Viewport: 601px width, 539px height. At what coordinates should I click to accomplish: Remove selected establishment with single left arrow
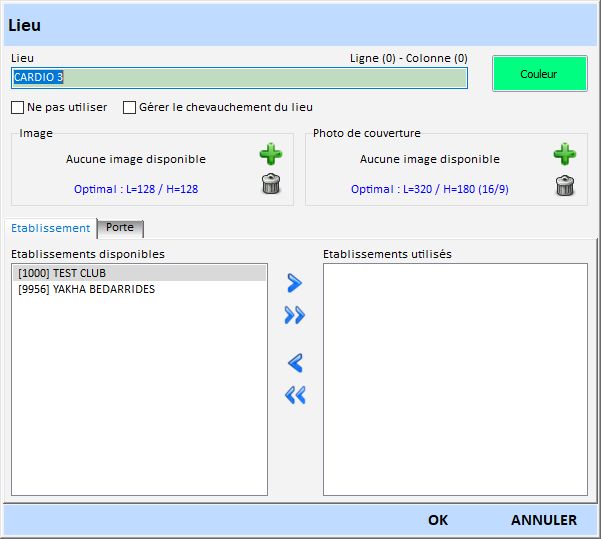pyautogui.click(x=294, y=363)
